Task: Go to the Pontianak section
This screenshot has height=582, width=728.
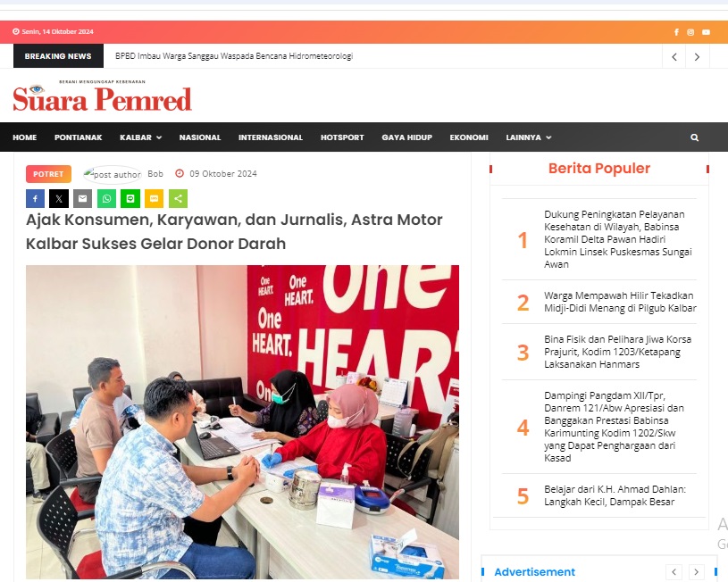Action: [x=78, y=137]
